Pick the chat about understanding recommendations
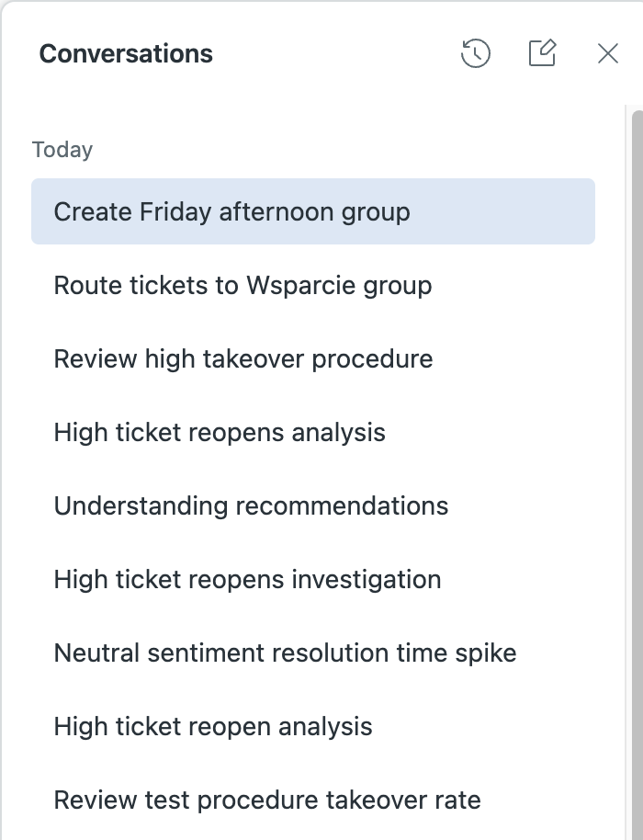The height and width of the screenshot is (840, 643). (x=251, y=506)
